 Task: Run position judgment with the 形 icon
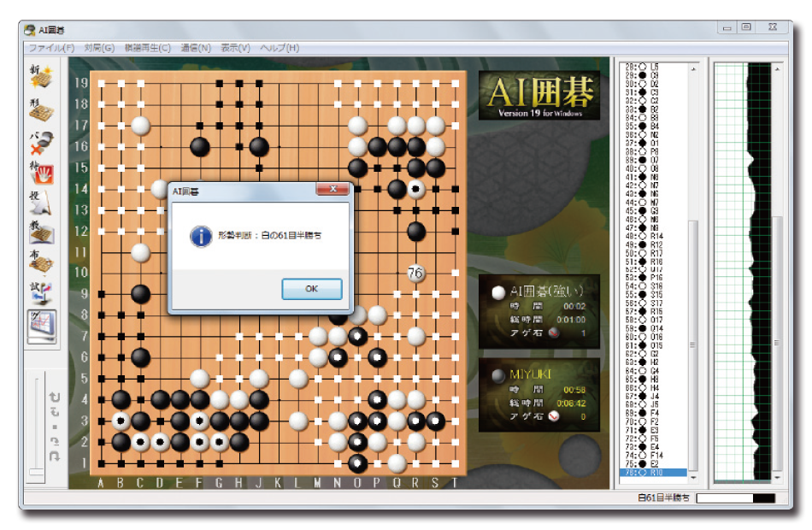[x=41, y=109]
